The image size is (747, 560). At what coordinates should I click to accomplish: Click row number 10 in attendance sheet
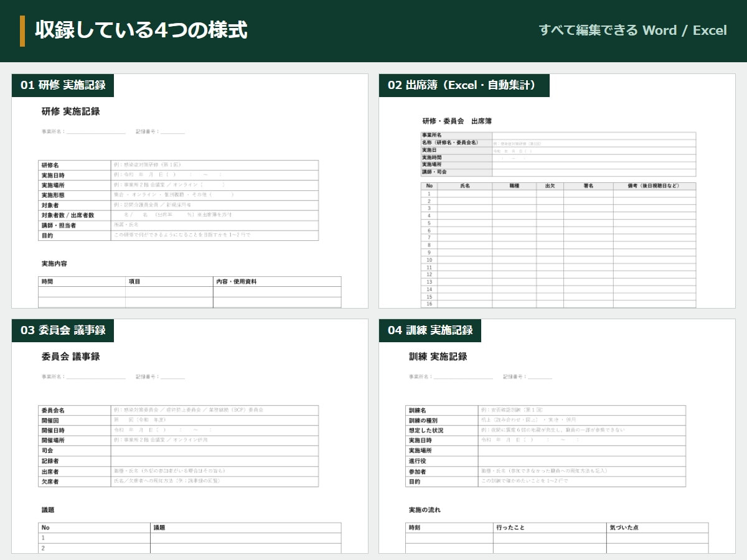[429, 260]
